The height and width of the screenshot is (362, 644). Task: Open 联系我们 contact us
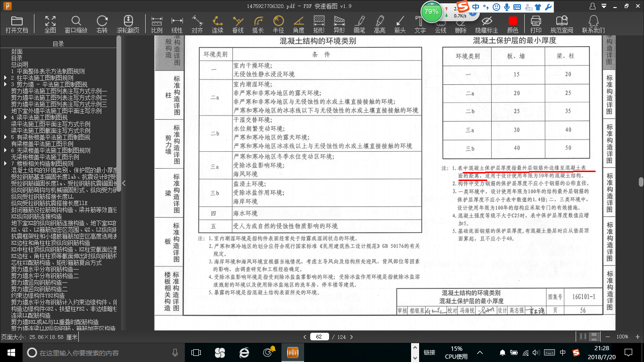[593, 24]
